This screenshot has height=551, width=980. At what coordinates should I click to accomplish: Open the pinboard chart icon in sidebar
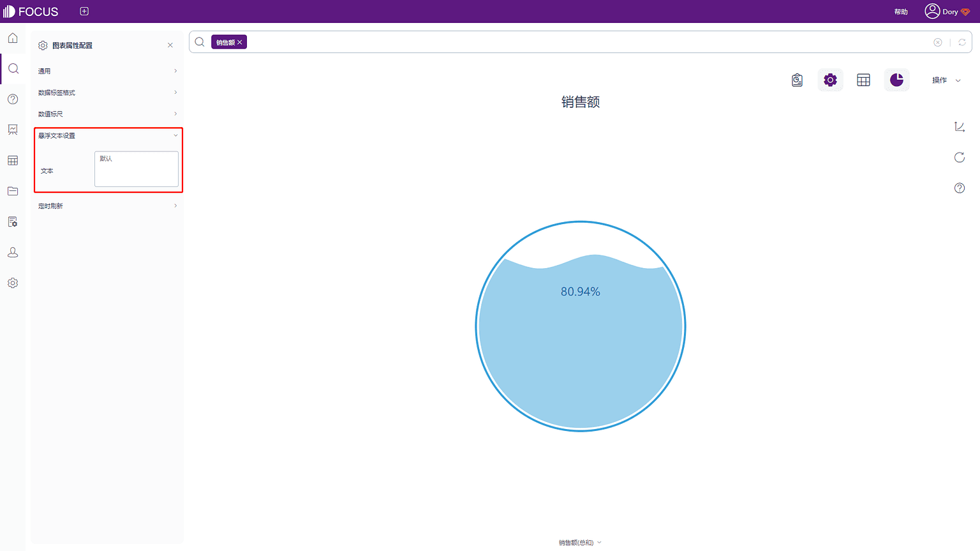(x=13, y=130)
